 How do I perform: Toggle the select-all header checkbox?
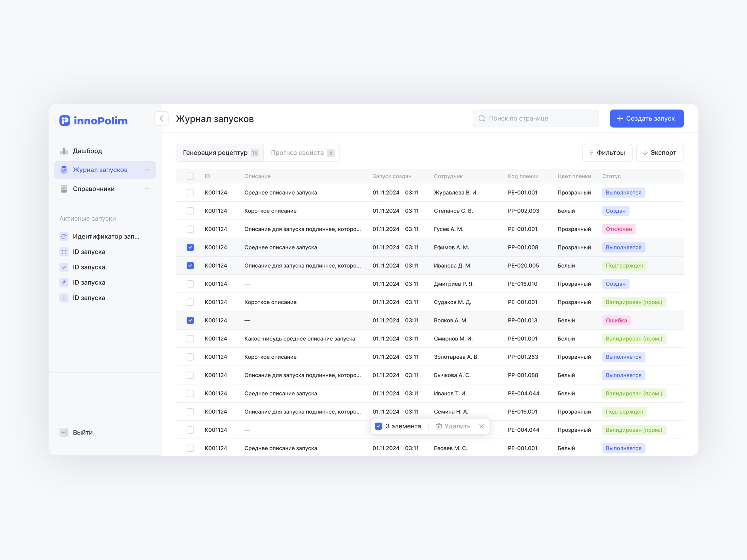point(190,176)
